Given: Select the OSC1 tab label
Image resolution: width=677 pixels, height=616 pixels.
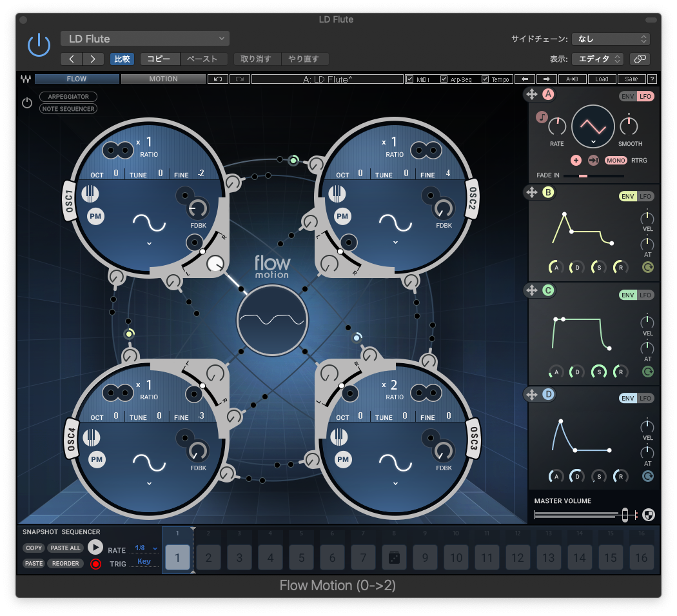Looking at the screenshot, I should coord(69,202).
